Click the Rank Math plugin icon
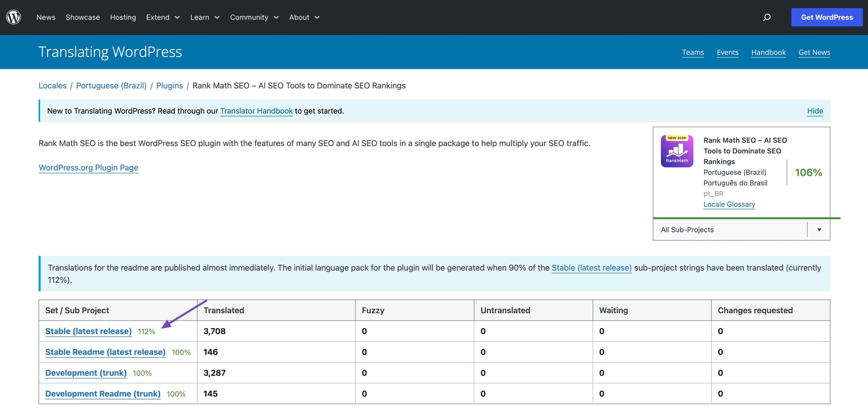 tap(677, 151)
